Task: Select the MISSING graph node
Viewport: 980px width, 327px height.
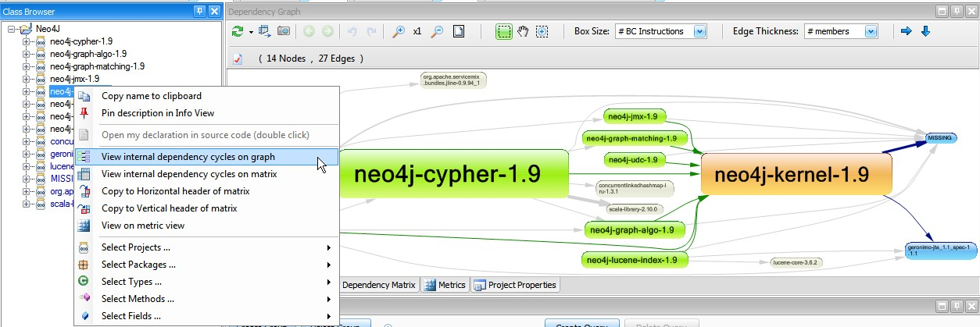Action: pyautogui.click(x=941, y=137)
